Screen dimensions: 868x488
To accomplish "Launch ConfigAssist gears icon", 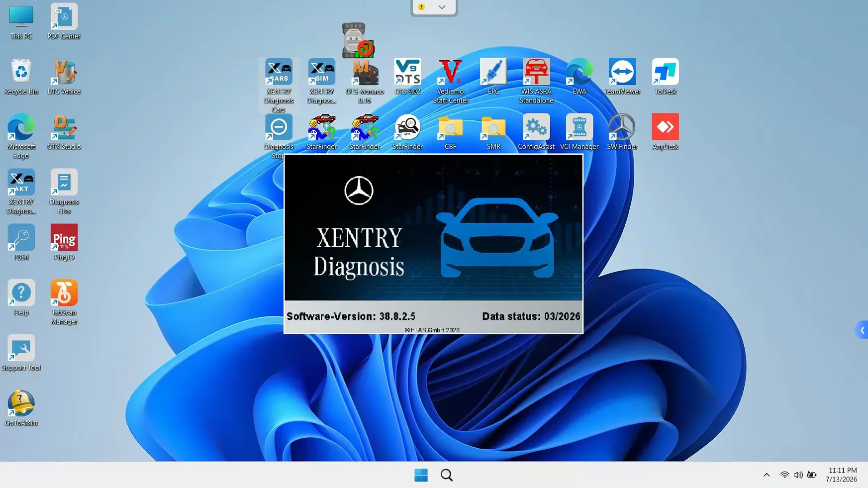I will pos(536,128).
